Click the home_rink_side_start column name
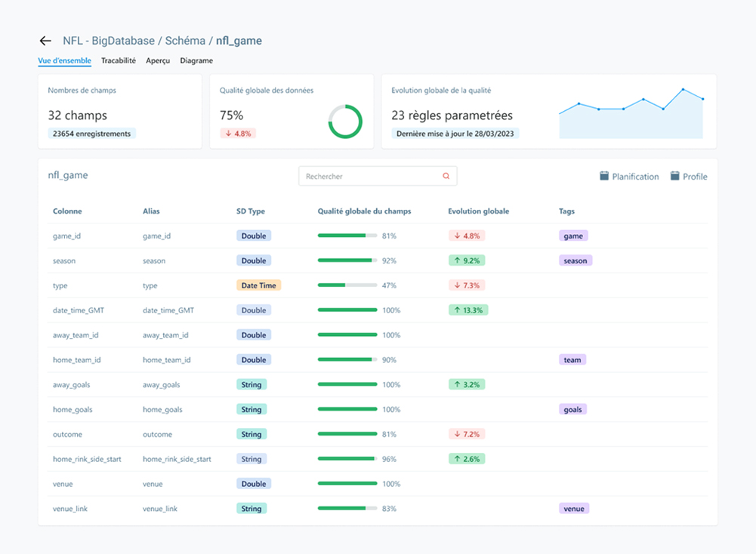 87,459
